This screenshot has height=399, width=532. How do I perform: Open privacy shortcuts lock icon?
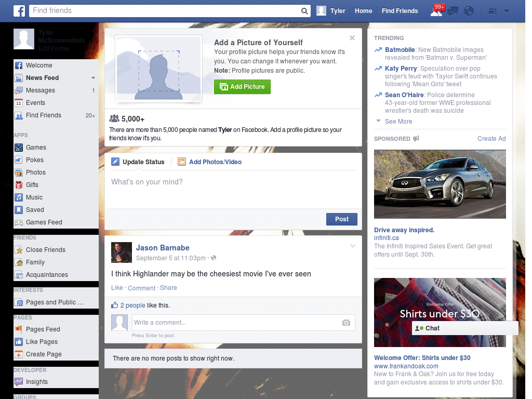(x=493, y=11)
